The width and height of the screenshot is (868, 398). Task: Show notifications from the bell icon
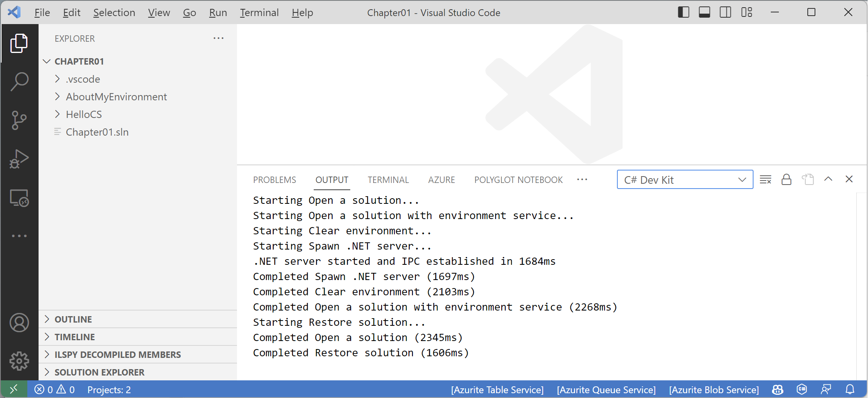click(850, 389)
